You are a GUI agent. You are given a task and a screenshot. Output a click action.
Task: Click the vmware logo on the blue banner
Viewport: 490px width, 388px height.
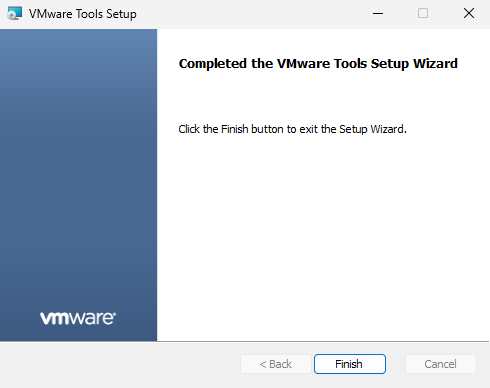coord(78,318)
